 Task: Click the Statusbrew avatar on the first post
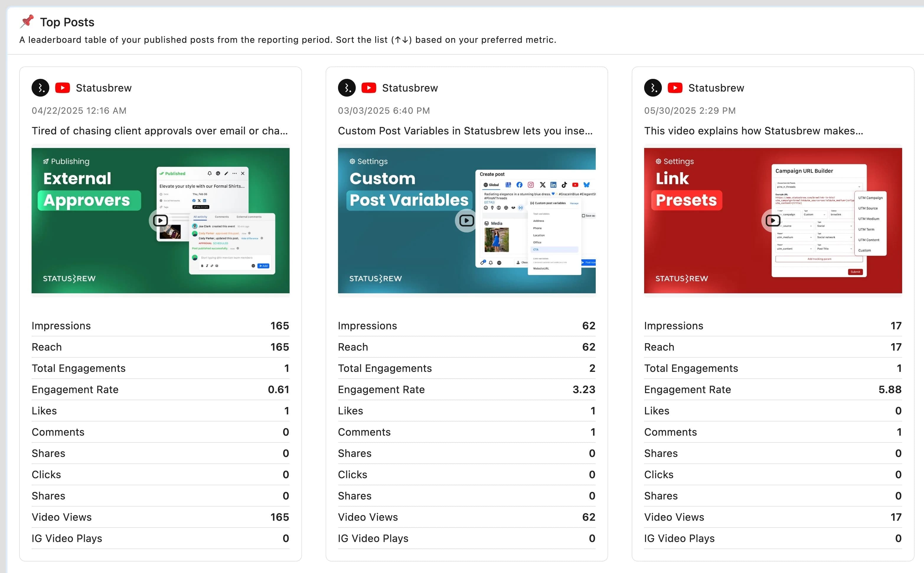(40, 88)
